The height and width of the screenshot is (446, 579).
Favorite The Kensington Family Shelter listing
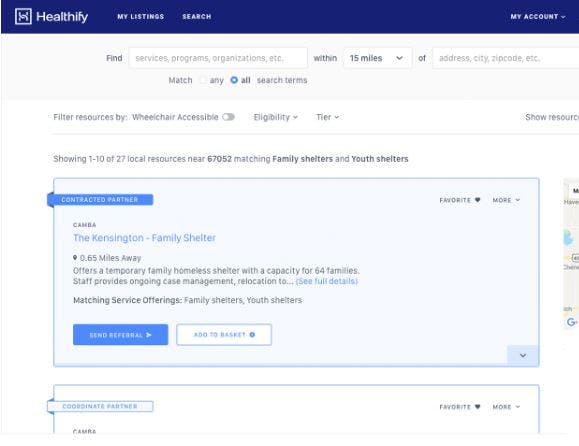(460, 200)
